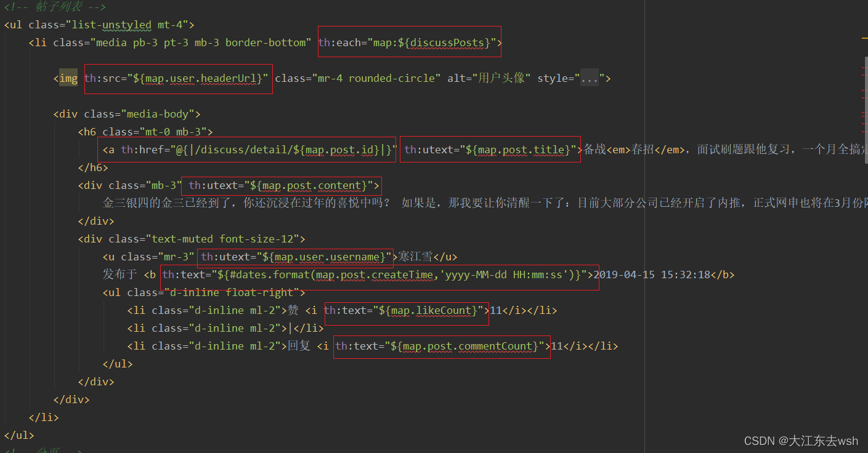Expand the folded style attribute value

click(x=590, y=79)
